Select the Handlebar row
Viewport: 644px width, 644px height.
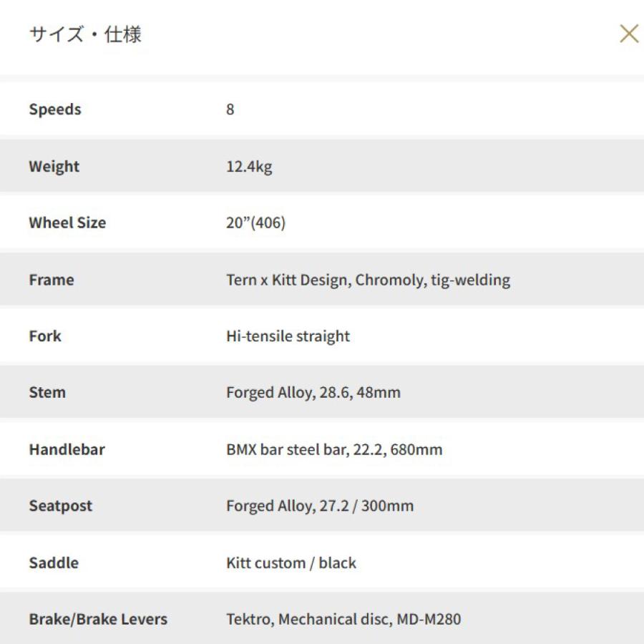tap(67, 449)
